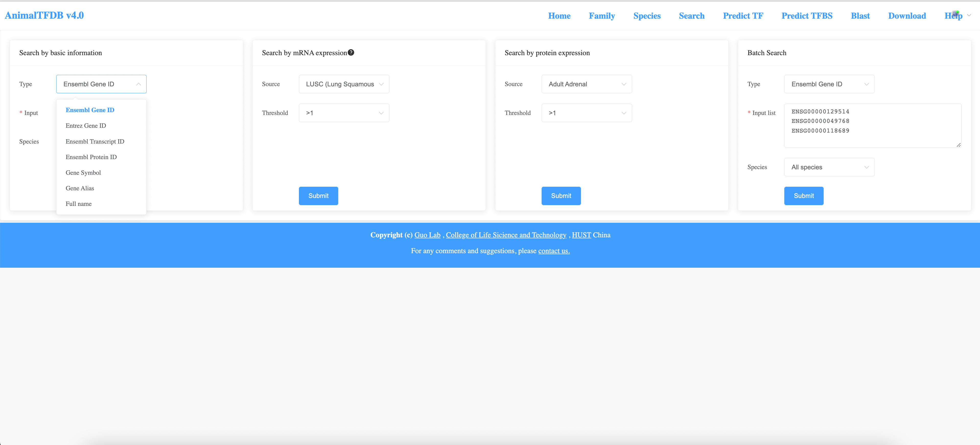Click the contact us link
The width and height of the screenshot is (980, 445).
click(554, 251)
